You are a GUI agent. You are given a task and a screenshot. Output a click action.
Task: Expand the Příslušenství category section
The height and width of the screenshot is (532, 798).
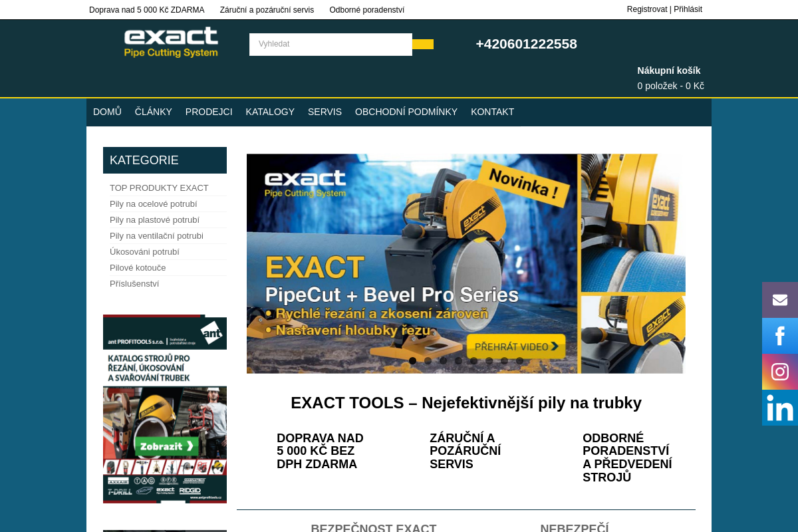(x=134, y=283)
